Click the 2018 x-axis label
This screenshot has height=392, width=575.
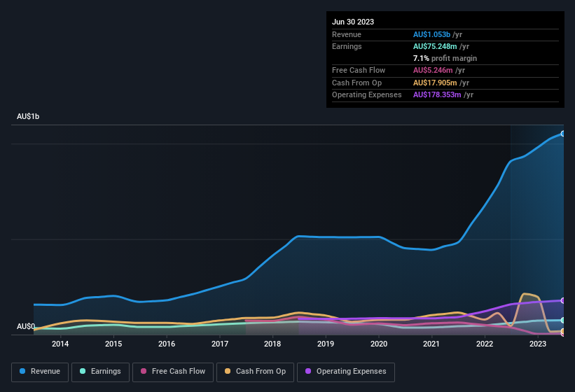(x=272, y=344)
